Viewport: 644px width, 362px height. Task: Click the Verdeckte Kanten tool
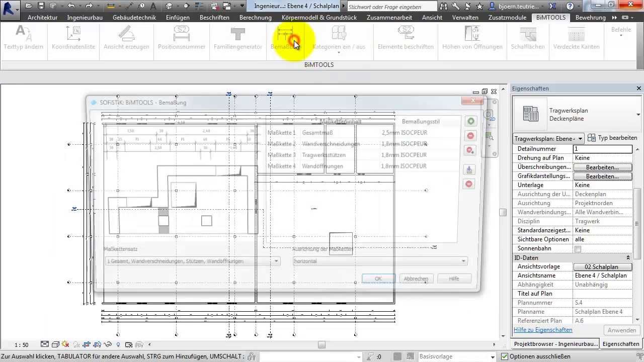click(576, 38)
